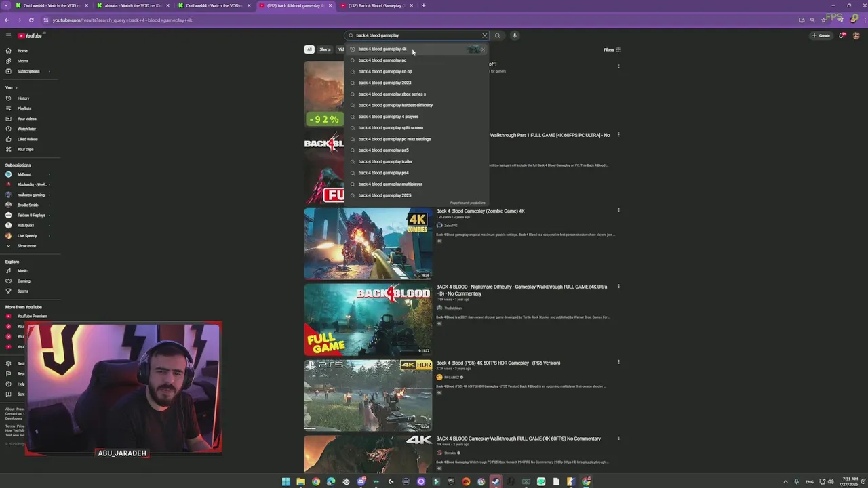Open the 4K Zombies video thumbnail
The width and height of the screenshot is (868, 488).
tap(368, 243)
